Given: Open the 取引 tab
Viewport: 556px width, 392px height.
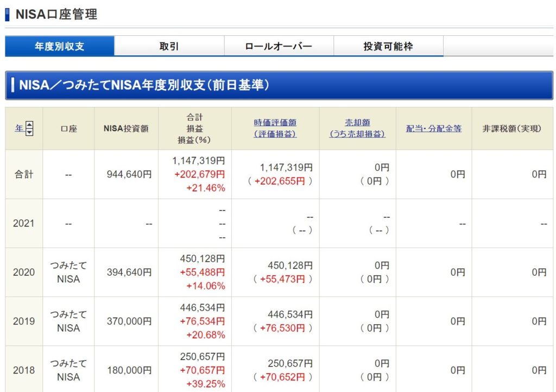Looking at the screenshot, I should coord(169,46).
